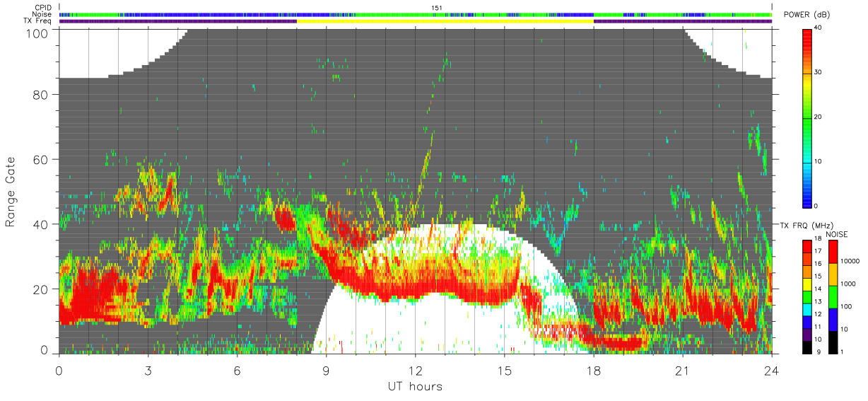The width and height of the screenshot is (868, 401).
Task: Click the "POWER (dB)" colorbar title
Action: pos(808,16)
